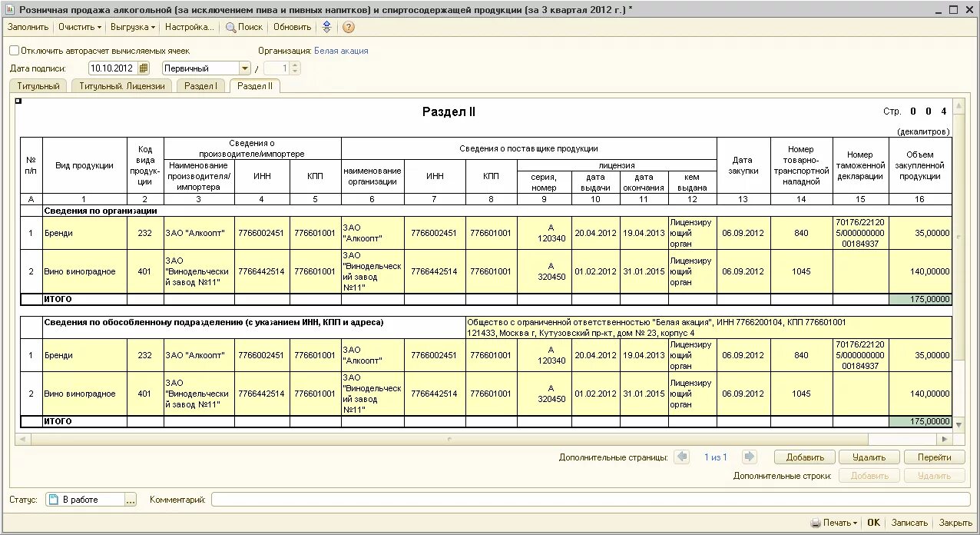Open help with the question mark icon
This screenshot has height=535, width=980.
click(x=348, y=27)
